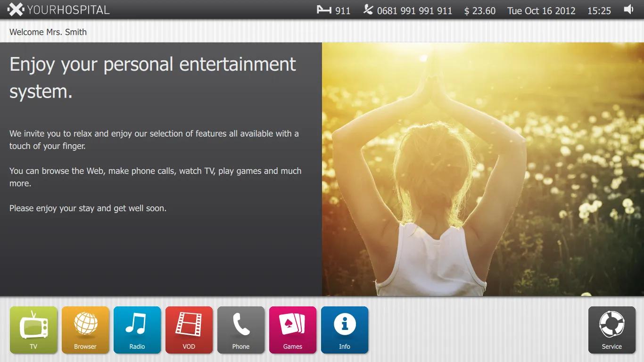644x362 pixels.
Task: Click the bed number 911
Action: coord(343,11)
